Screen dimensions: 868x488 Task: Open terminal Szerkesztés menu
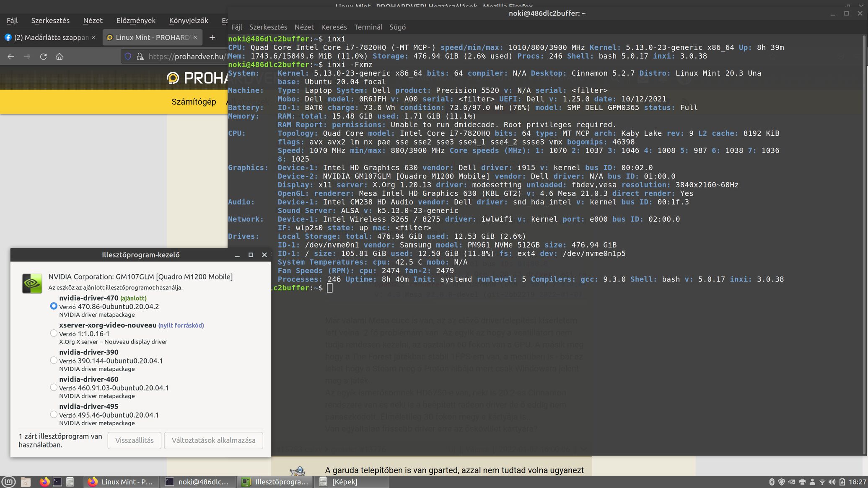pyautogui.click(x=268, y=27)
